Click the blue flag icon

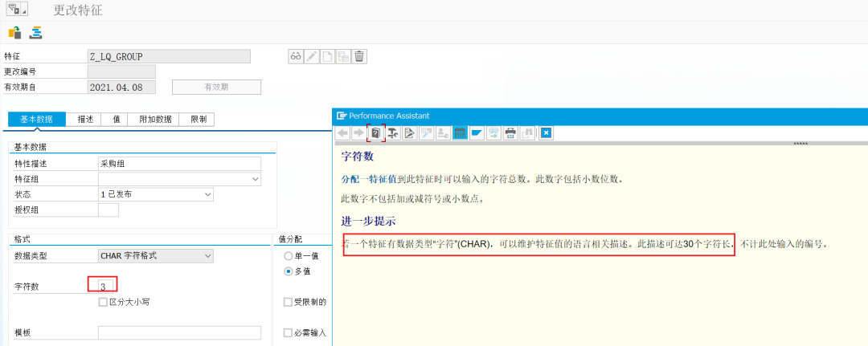click(477, 132)
